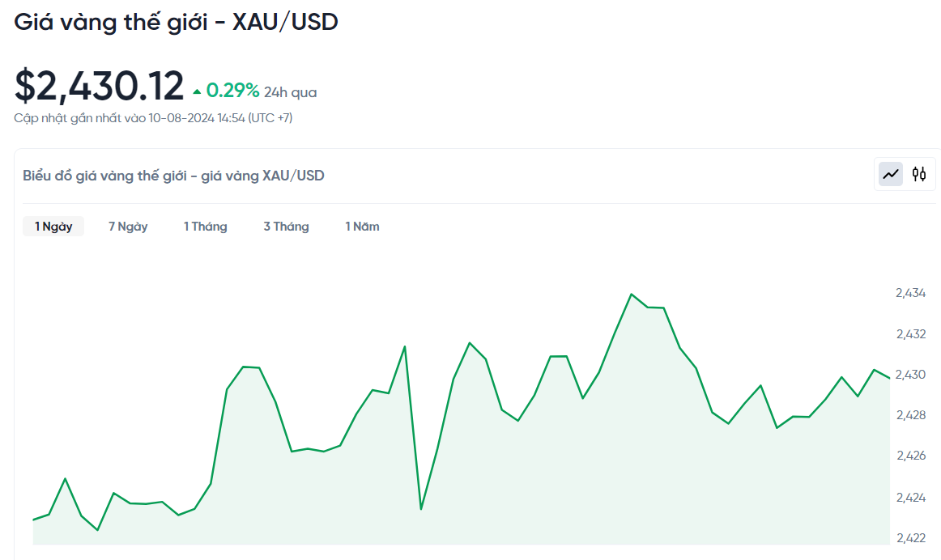Screen dimensions: 941x560
Task: Select the 1 Ngày time range
Action: (x=53, y=227)
